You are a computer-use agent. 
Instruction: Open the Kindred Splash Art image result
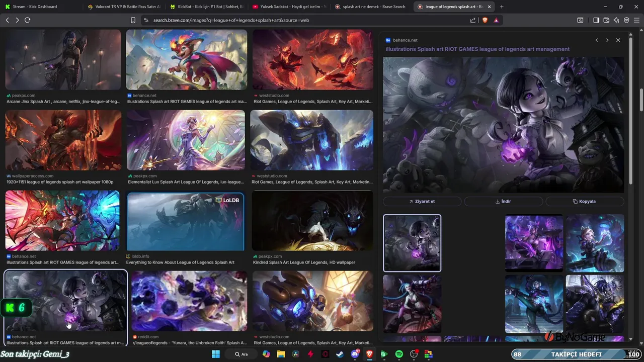[x=312, y=221]
